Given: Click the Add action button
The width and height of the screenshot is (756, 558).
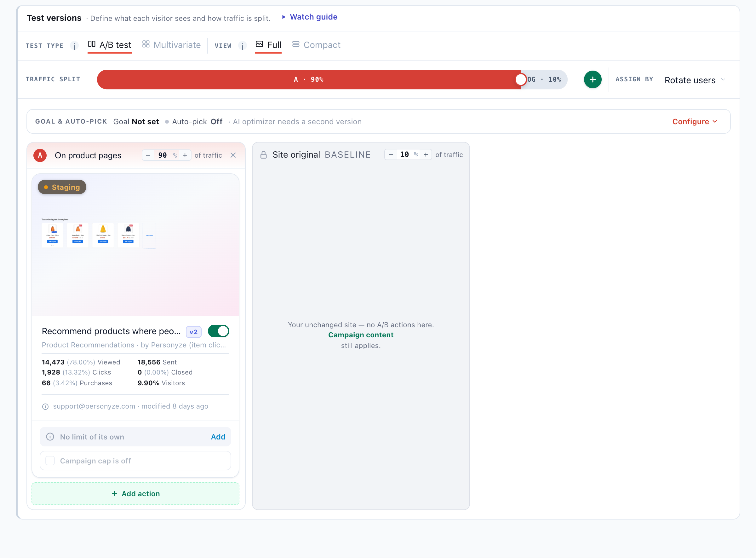Looking at the screenshot, I should [x=135, y=493].
